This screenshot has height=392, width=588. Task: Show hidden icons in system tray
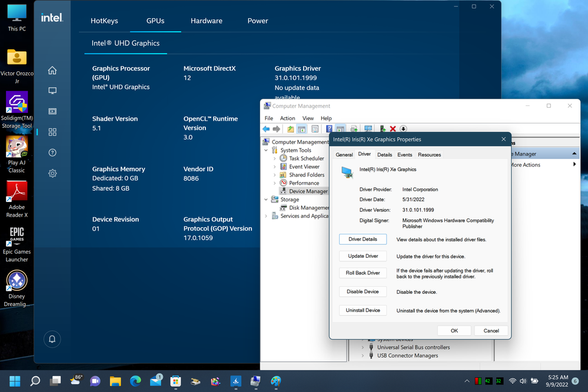click(467, 381)
